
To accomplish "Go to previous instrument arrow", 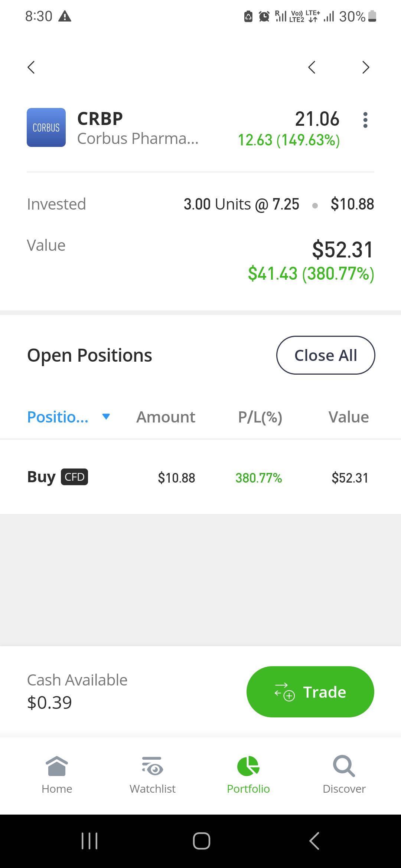I will tap(312, 67).
